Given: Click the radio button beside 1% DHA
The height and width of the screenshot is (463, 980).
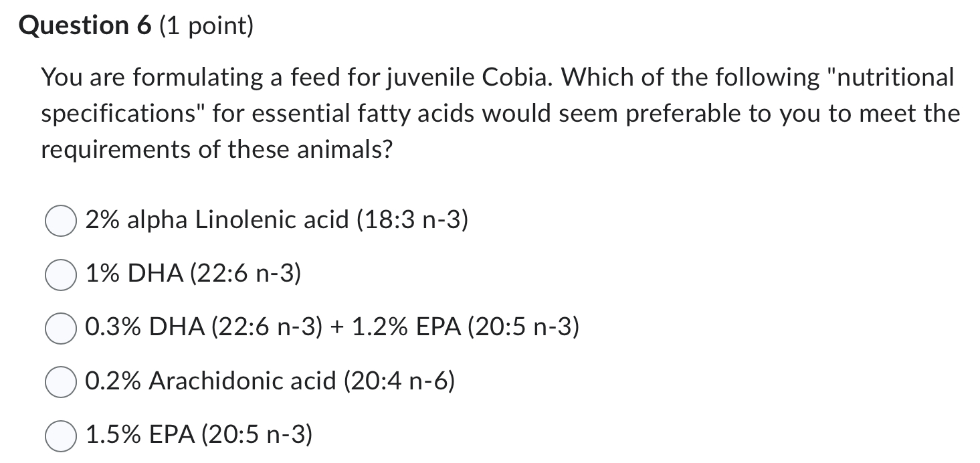Looking at the screenshot, I should 60,272.
